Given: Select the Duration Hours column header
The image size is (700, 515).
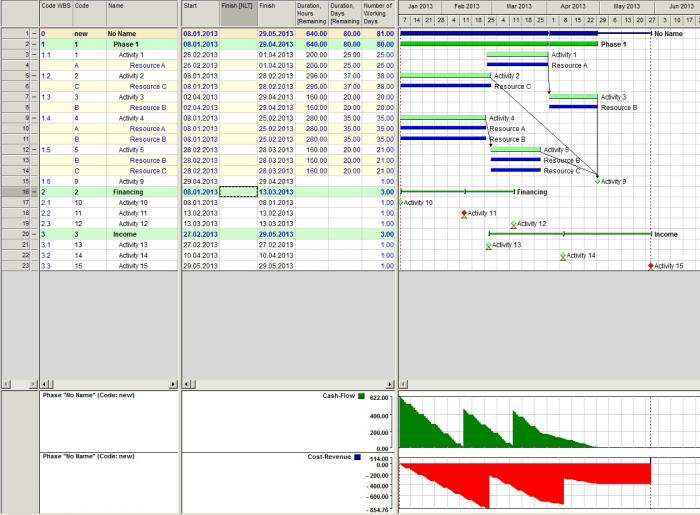Looking at the screenshot, I should 312,13.
